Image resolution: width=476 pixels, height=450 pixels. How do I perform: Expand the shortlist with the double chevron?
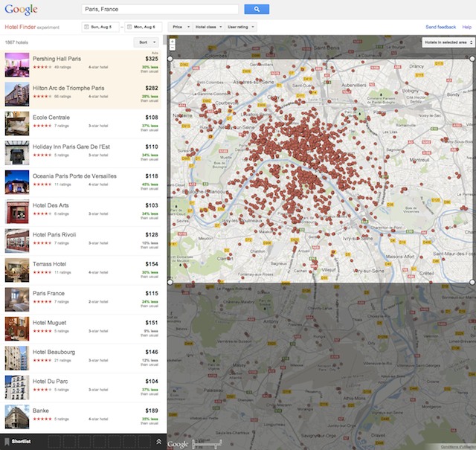158,442
